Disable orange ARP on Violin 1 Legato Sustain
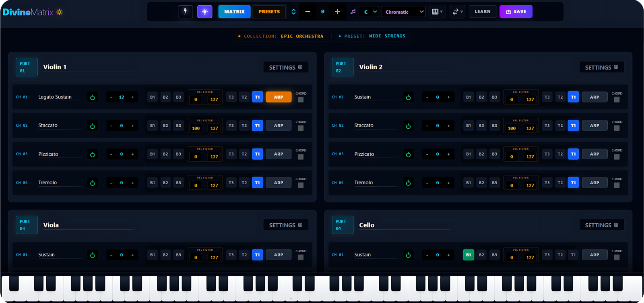 pyautogui.click(x=279, y=97)
